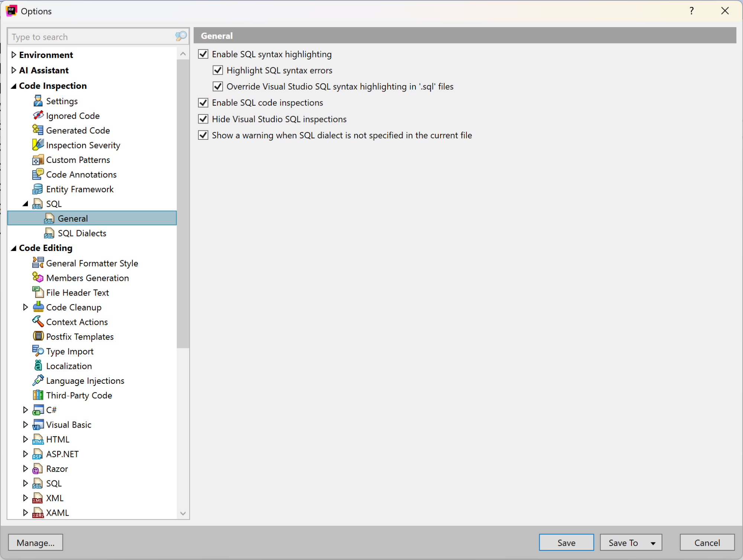Select the General SQL page
The width and height of the screenshot is (743, 560).
92,218
